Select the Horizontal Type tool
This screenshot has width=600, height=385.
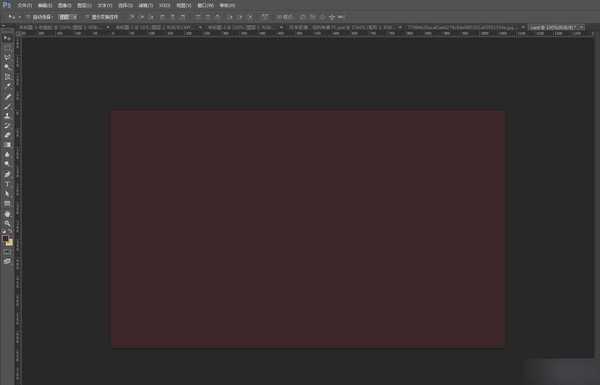point(7,184)
